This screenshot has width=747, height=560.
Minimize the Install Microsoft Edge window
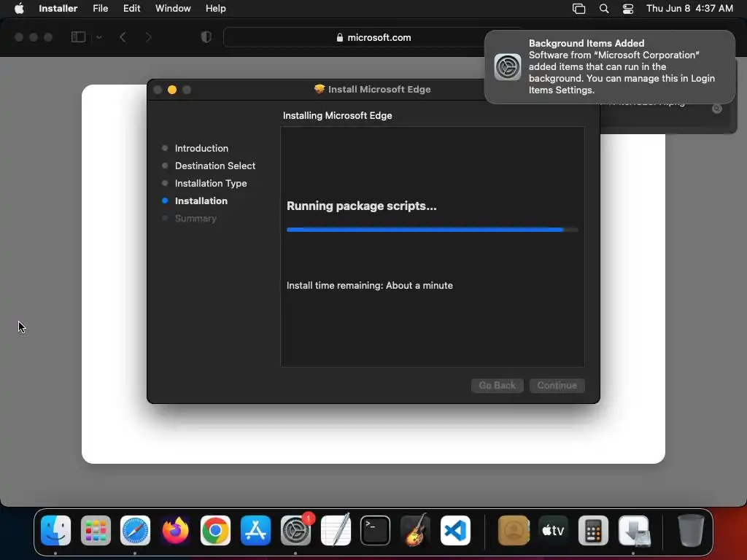pos(172,90)
